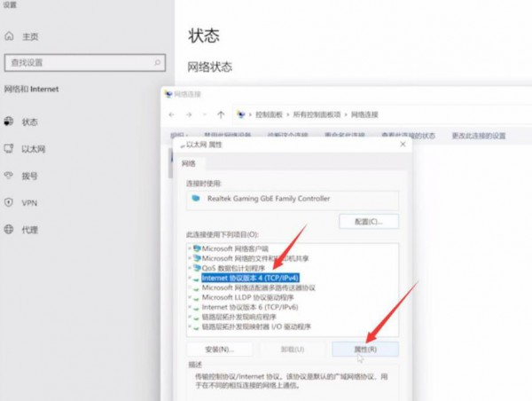Click the icon of Microsoft LLDP 协议驱动程序 item
The image size is (532, 401).
click(197, 298)
